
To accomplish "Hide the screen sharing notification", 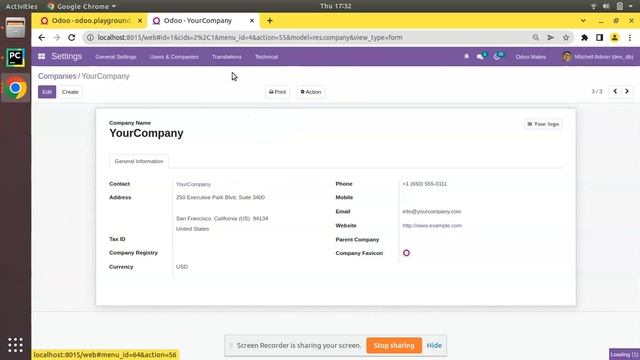I will [434, 345].
